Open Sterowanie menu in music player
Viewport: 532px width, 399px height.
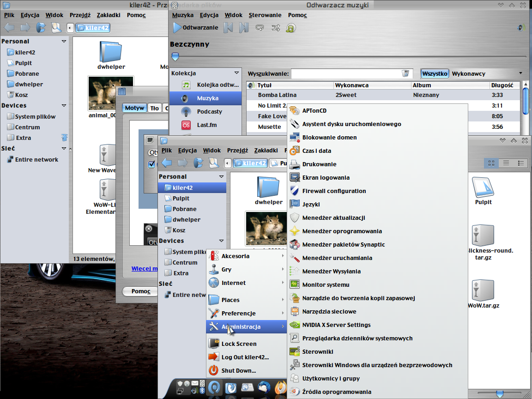(x=265, y=15)
